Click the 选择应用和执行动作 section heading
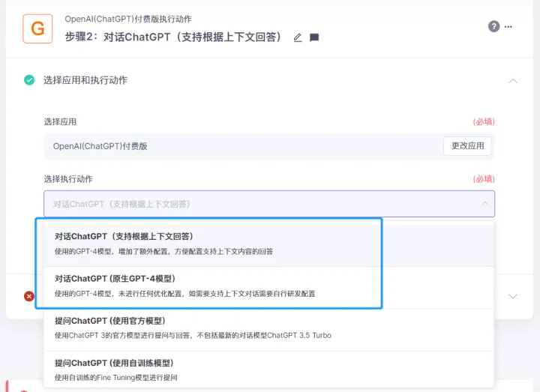Screen dimensions: 540x392 click(x=85, y=80)
